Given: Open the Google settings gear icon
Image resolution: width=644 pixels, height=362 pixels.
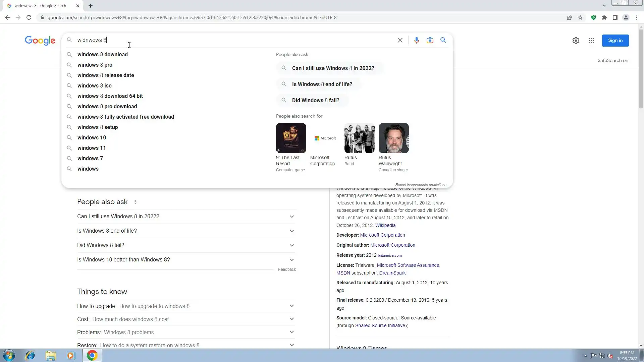Looking at the screenshot, I should [x=576, y=41].
